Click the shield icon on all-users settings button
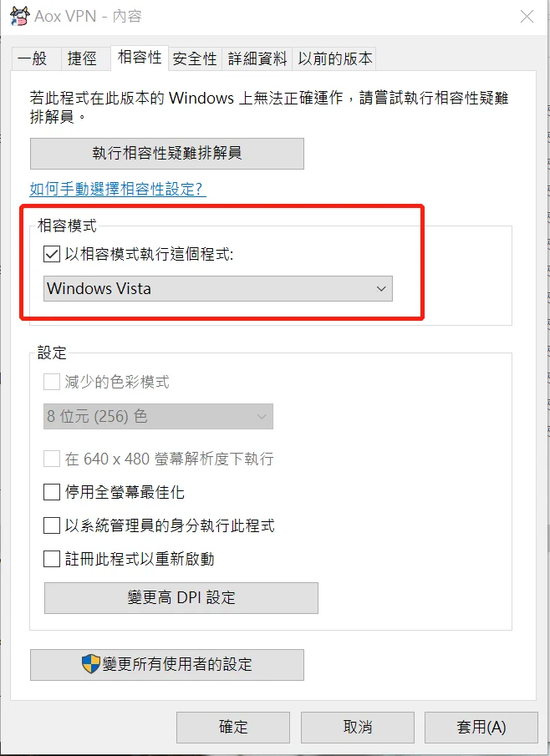Image resolution: width=550 pixels, height=756 pixels. pos(90,664)
